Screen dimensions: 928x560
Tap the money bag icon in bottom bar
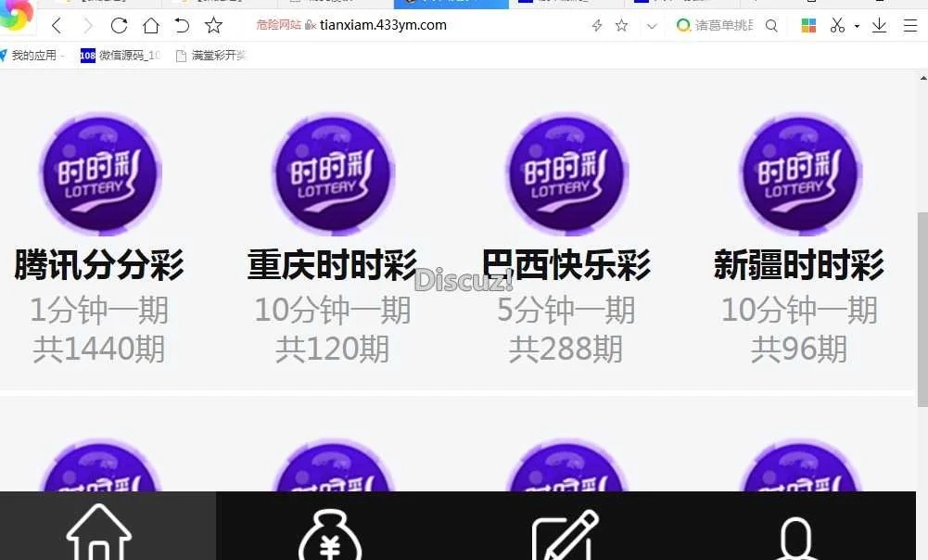329,534
